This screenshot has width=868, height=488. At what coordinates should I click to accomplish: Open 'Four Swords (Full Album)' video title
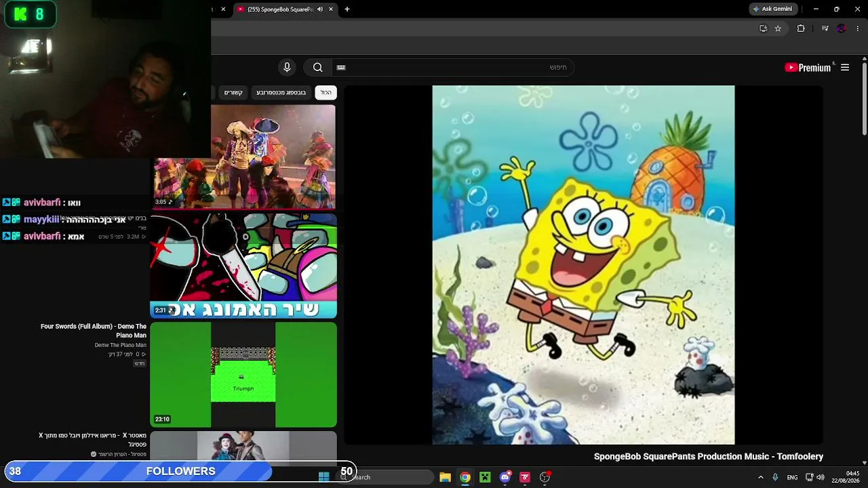(x=94, y=331)
